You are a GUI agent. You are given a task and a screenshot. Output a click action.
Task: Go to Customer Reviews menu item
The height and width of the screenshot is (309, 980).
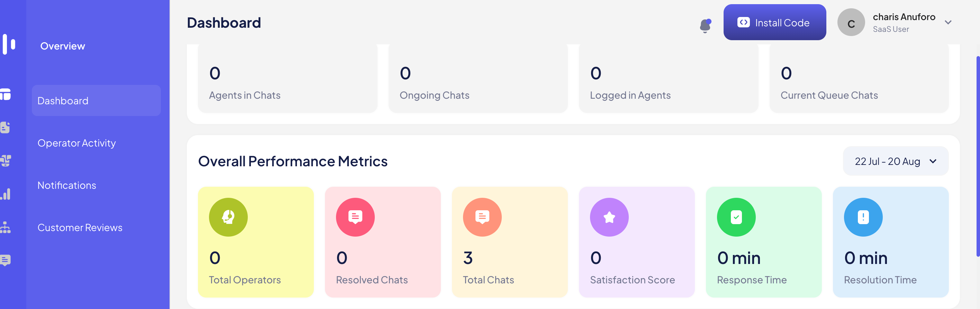tap(80, 228)
